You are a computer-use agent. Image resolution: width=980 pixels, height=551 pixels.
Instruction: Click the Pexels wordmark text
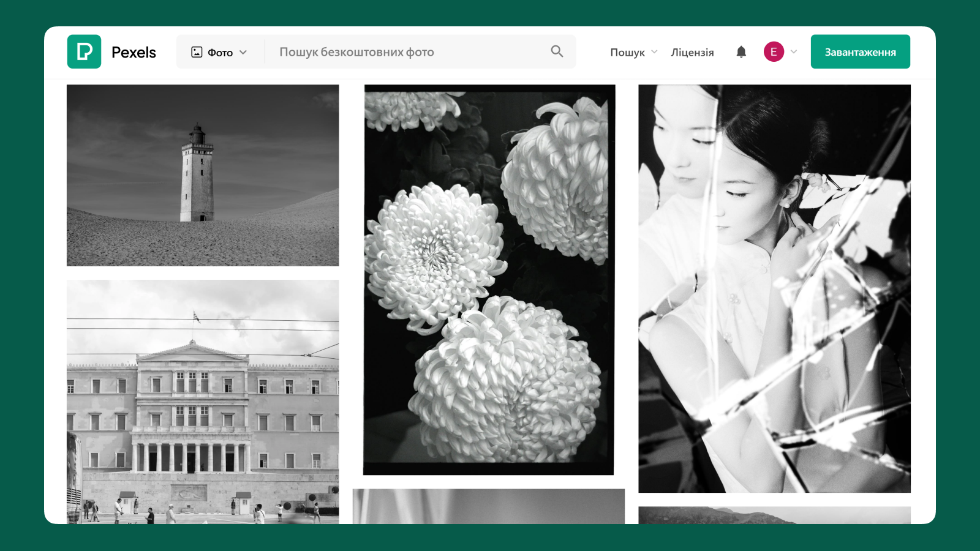pyautogui.click(x=134, y=53)
